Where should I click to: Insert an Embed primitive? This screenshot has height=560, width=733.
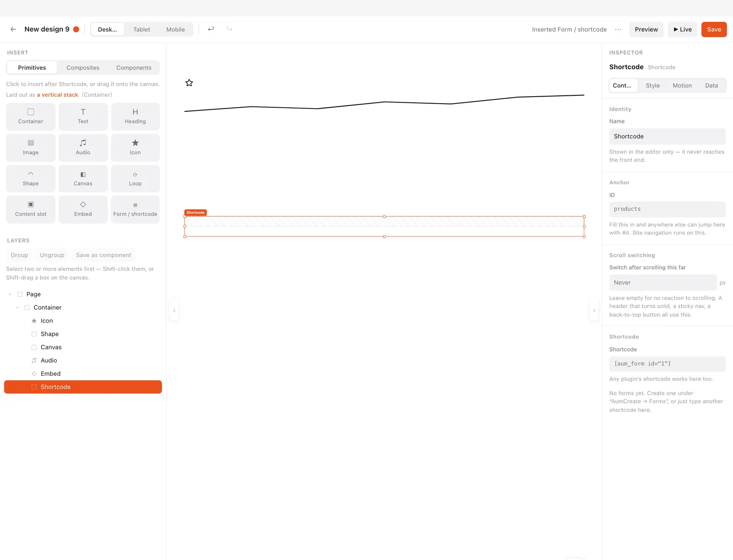coord(83,209)
